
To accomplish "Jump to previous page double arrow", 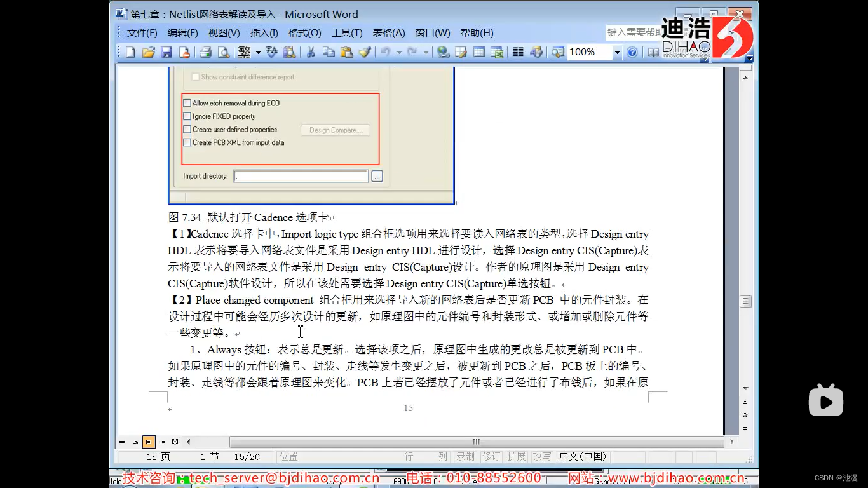I will (x=746, y=402).
